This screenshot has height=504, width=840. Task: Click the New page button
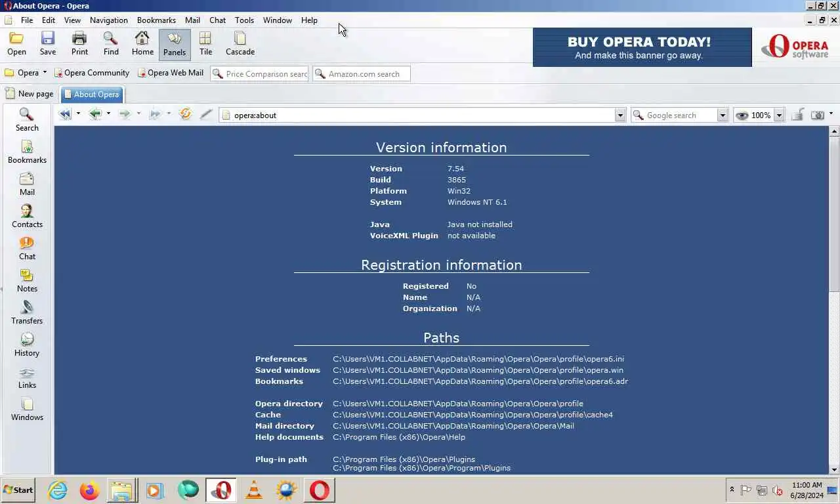click(x=30, y=94)
